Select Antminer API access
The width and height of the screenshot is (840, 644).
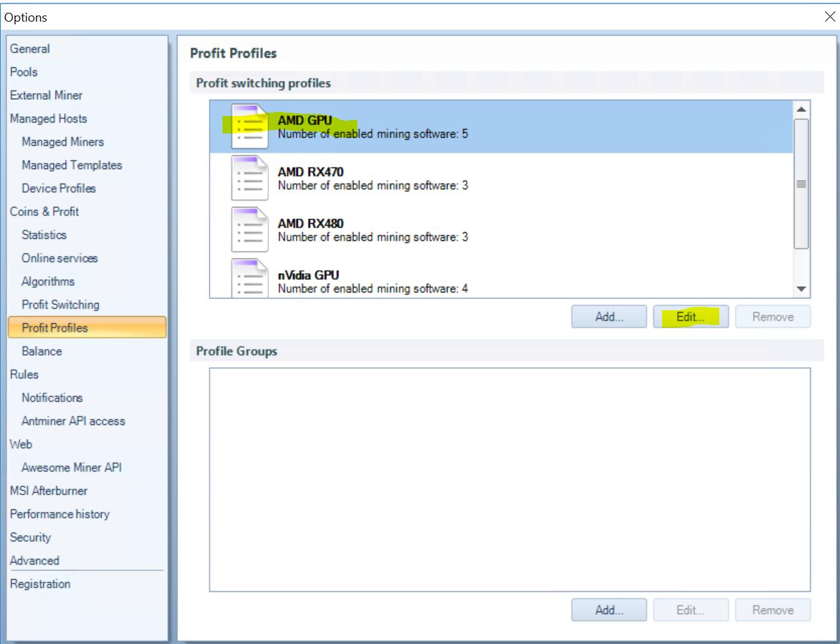pos(73,421)
